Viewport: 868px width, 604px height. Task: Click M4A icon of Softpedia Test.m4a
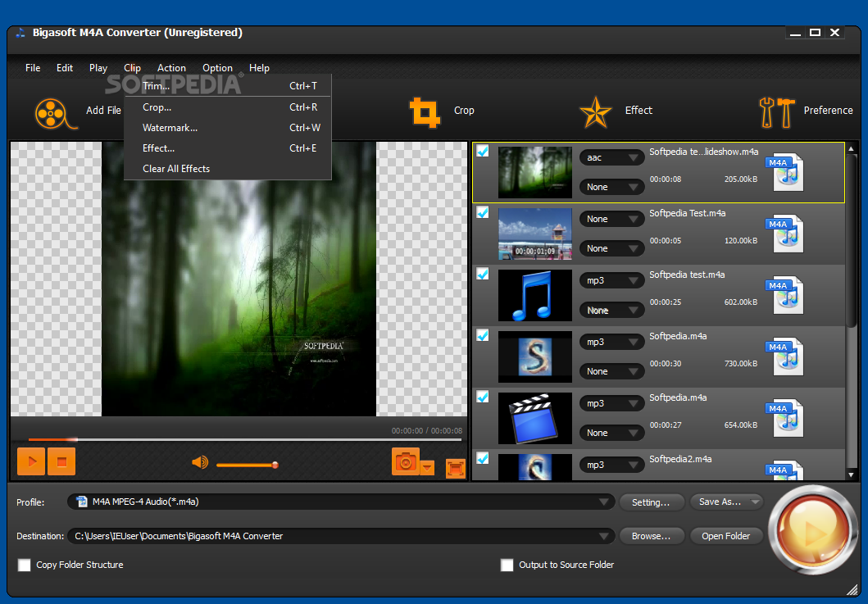click(x=784, y=234)
